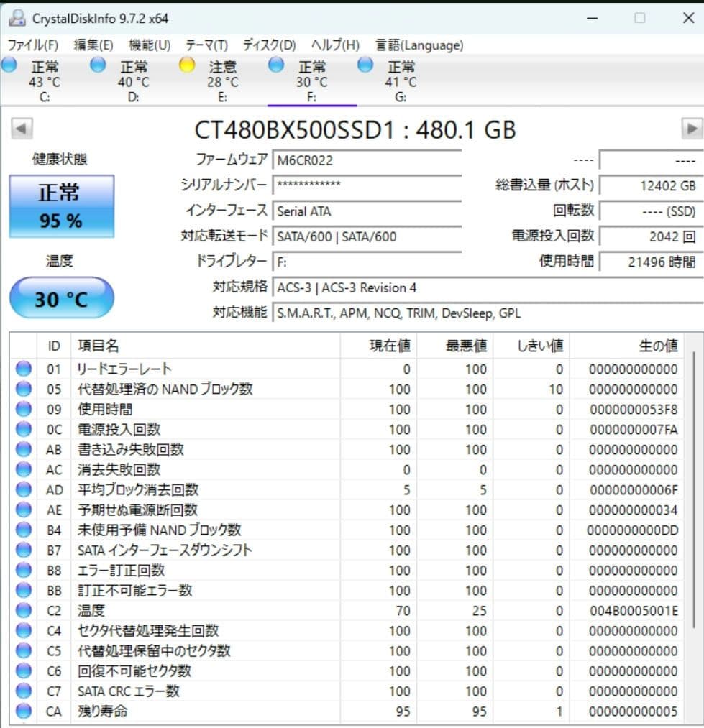The height and width of the screenshot is (728, 704).
Task: Click the status indicator next to 温度 attribute C2
Action: (x=24, y=610)
